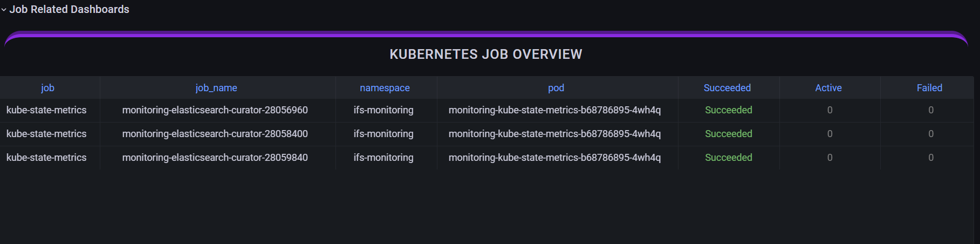The width and height of the screenshot is (980, 244).
Task: Click the Succeeded status in the last row
Action: [x=728, y=158]
